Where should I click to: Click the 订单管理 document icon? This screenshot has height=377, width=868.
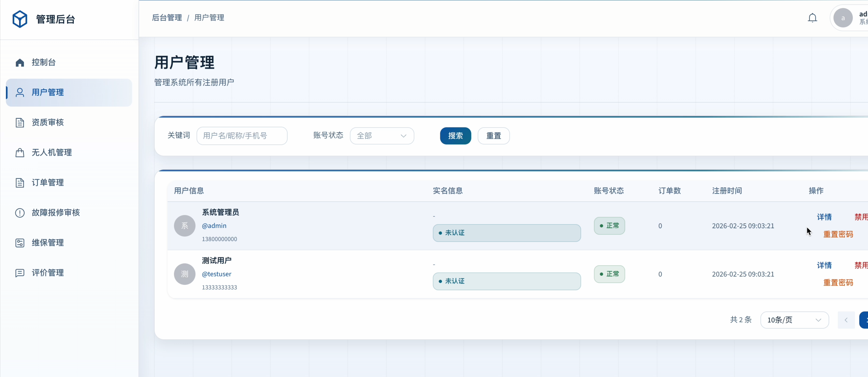coord(20,183)
